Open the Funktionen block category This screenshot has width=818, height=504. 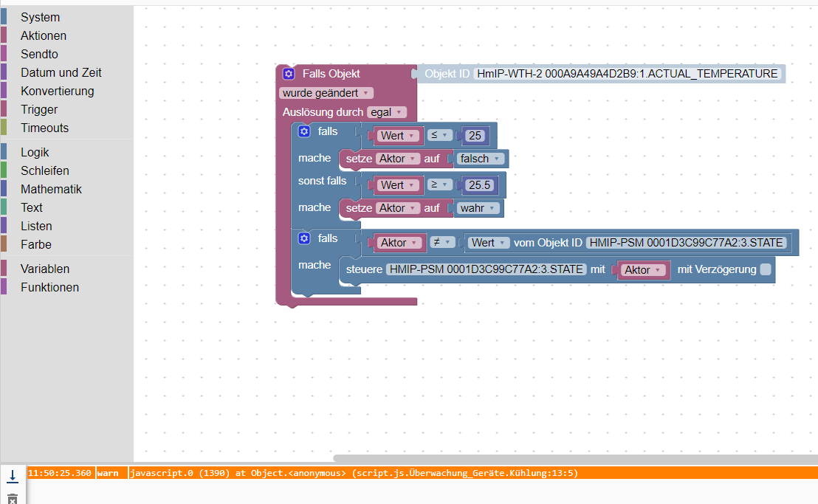click(49, 287)
